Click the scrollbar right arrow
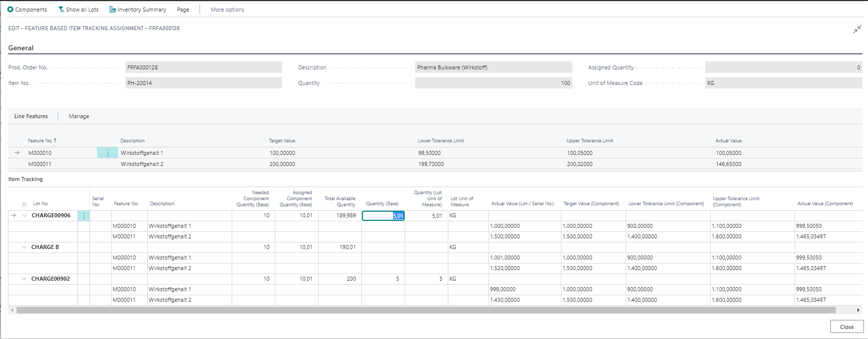This screenshot has height=339, width=868. tap(858, 310)
